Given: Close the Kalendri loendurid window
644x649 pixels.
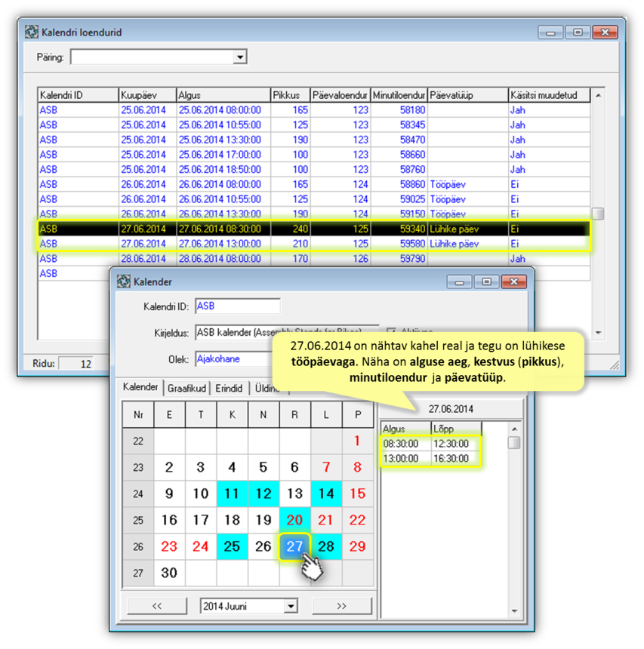Looking at the screenshot, I should tap(605, 32).
